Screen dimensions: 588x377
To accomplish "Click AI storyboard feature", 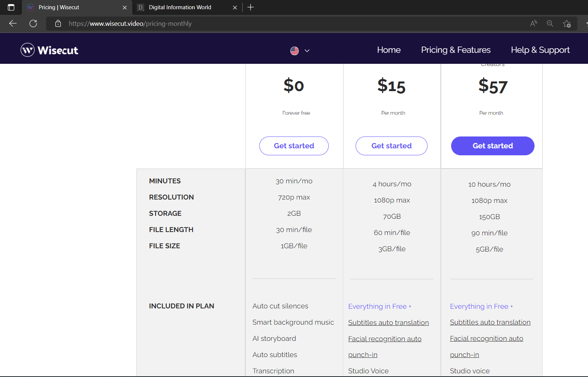I will pos(274,339).
